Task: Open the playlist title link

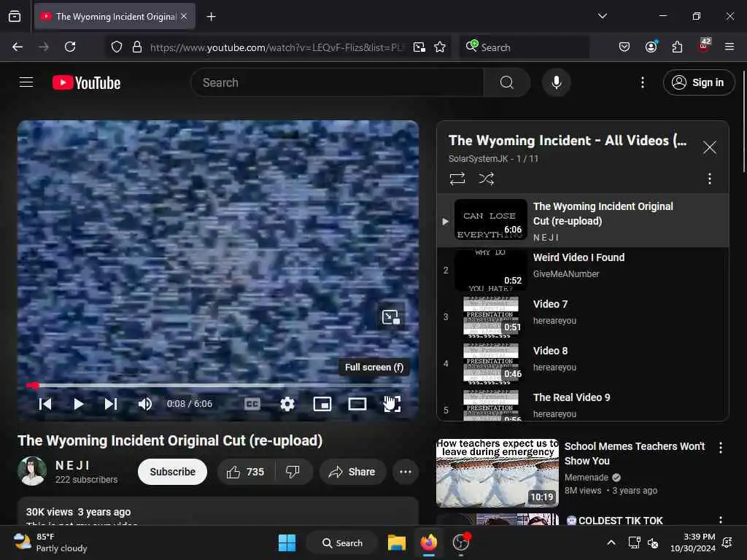Action: [x=568, y=141]
